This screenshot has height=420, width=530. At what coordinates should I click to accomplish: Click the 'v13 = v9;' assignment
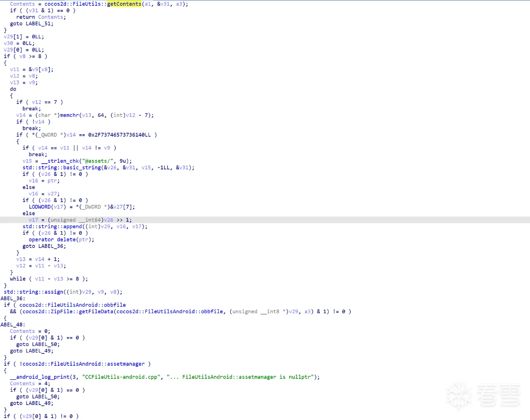tap(24, 82)
